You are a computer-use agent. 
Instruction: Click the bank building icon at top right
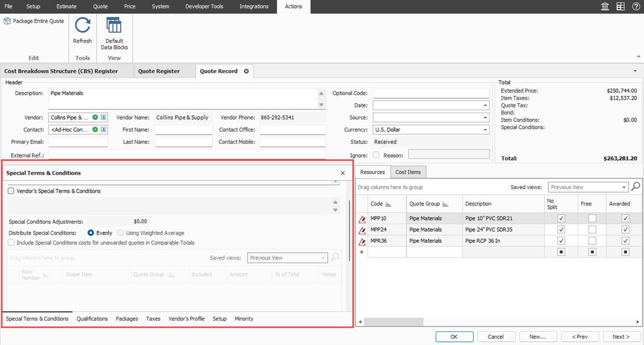coord(605,6)
